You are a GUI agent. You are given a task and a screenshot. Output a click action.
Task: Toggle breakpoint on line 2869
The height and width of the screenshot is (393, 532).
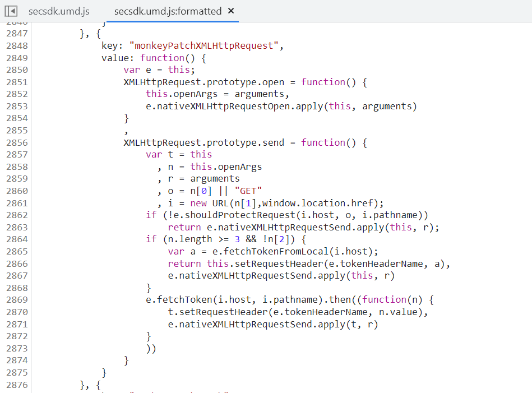(17, 300)
